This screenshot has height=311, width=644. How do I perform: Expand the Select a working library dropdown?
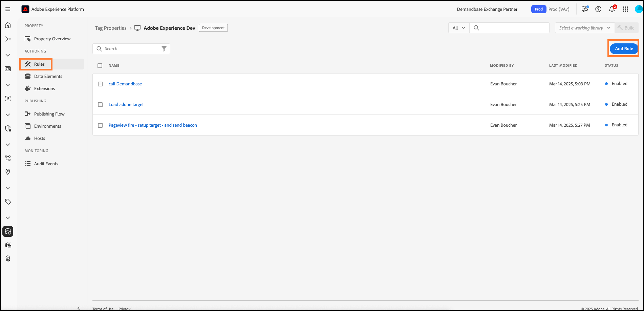[585, 28]
